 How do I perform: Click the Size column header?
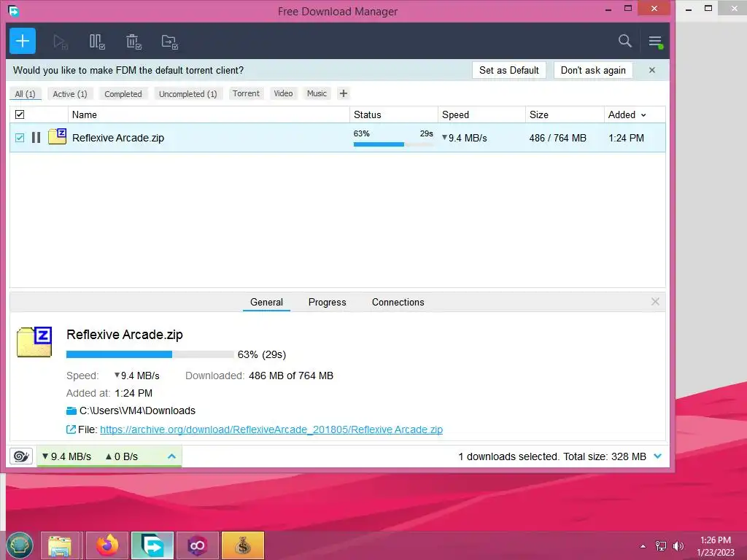click(565, 114)
